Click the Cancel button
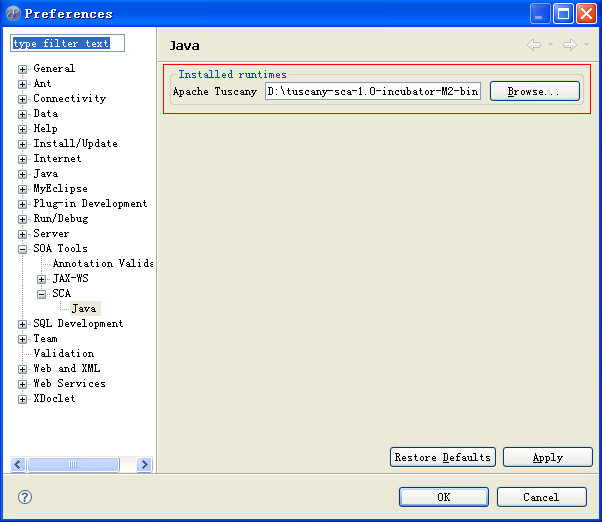 click(541, 497)
